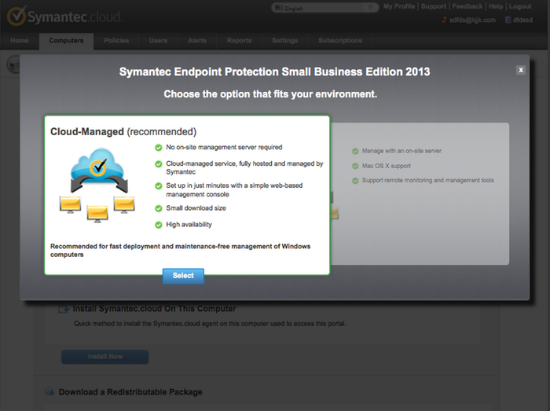
Task: Click the US flag language icon
Action: 279,8
